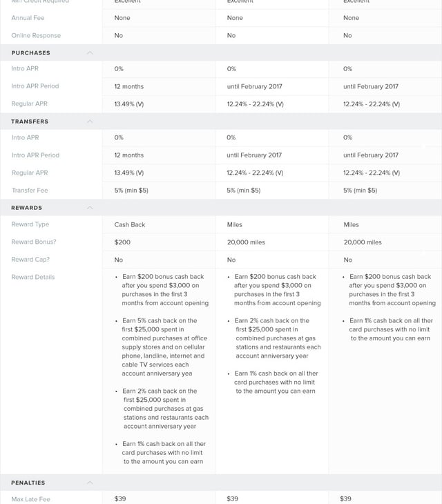Image resolution: width=442 pixels, height=504 pixels.
Task: Collapse the Transfers section chevron
Action: [x=90, y=122]
